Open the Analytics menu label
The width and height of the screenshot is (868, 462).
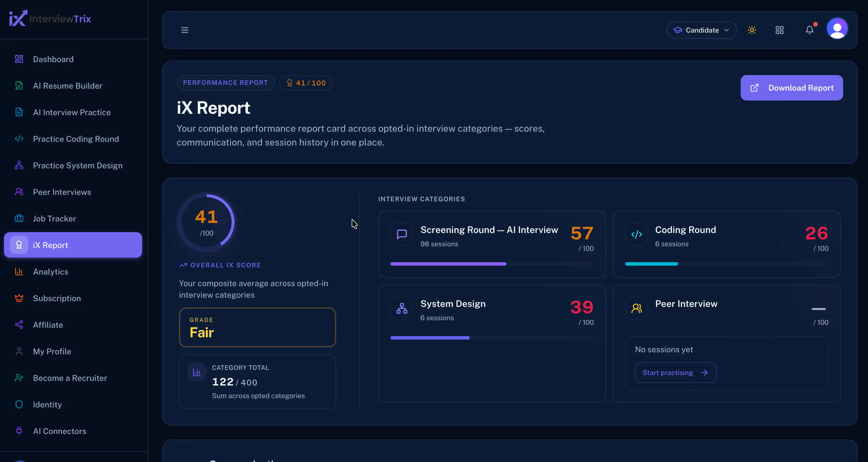(51, 272)
